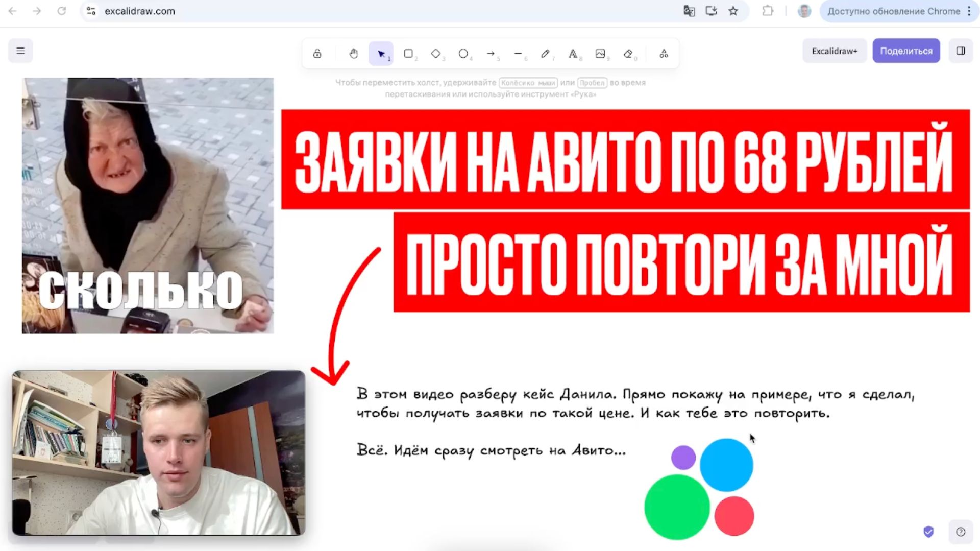Click the Поделиться share button
Screen dimensions: 980x551
pos(906,51)
